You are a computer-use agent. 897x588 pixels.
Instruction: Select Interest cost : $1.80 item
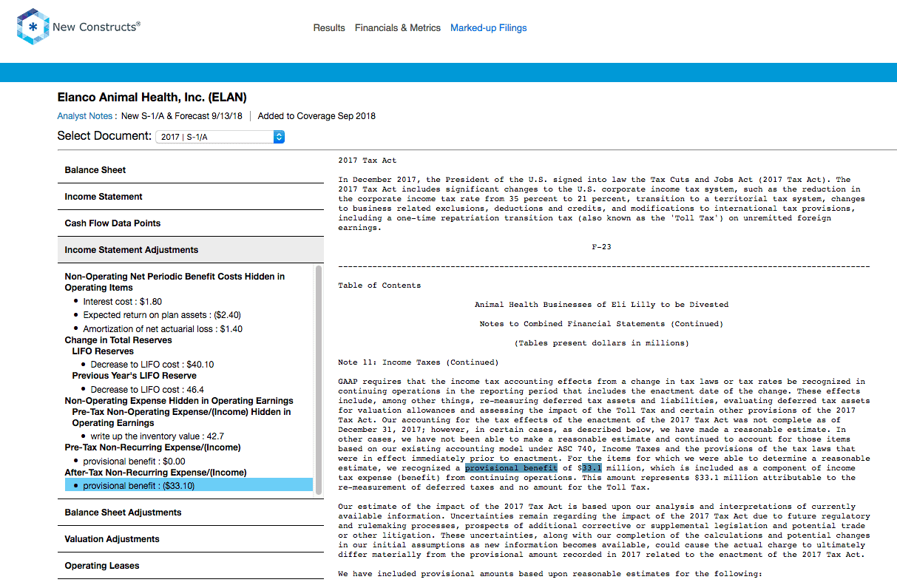pos(122,302)
